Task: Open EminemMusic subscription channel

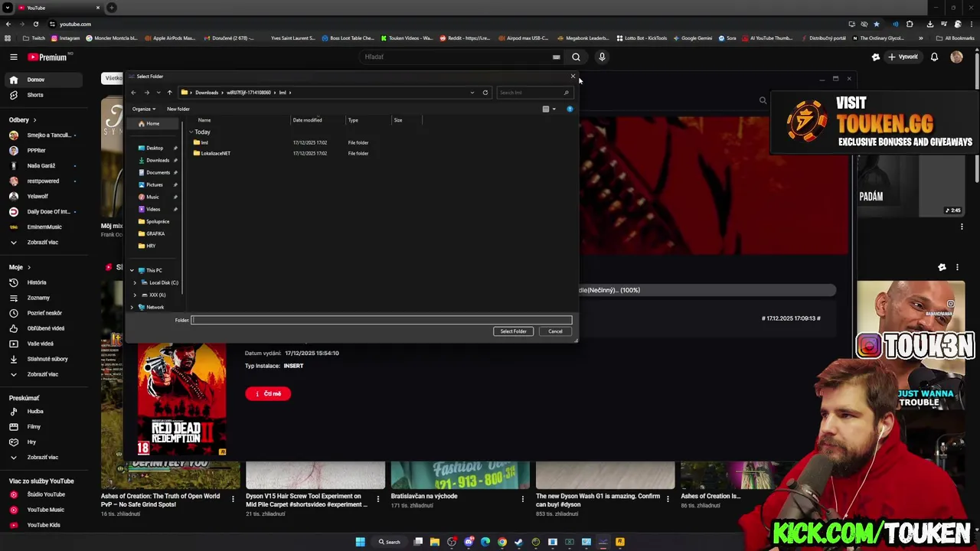Action: point(44,227)
